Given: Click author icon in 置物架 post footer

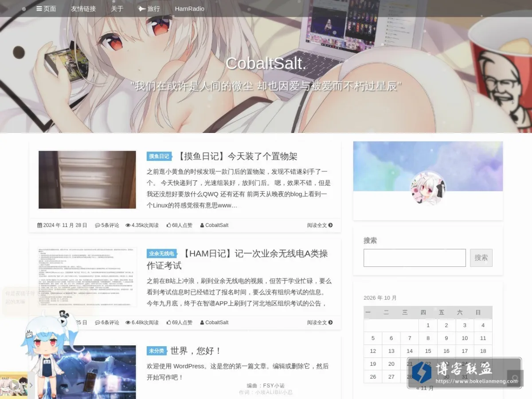Looking at the screenshot, I should click(x=202, y=225).
